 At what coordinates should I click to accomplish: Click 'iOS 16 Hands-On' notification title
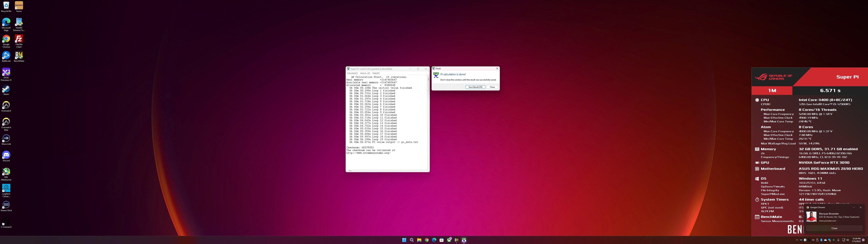click(839, 217)
